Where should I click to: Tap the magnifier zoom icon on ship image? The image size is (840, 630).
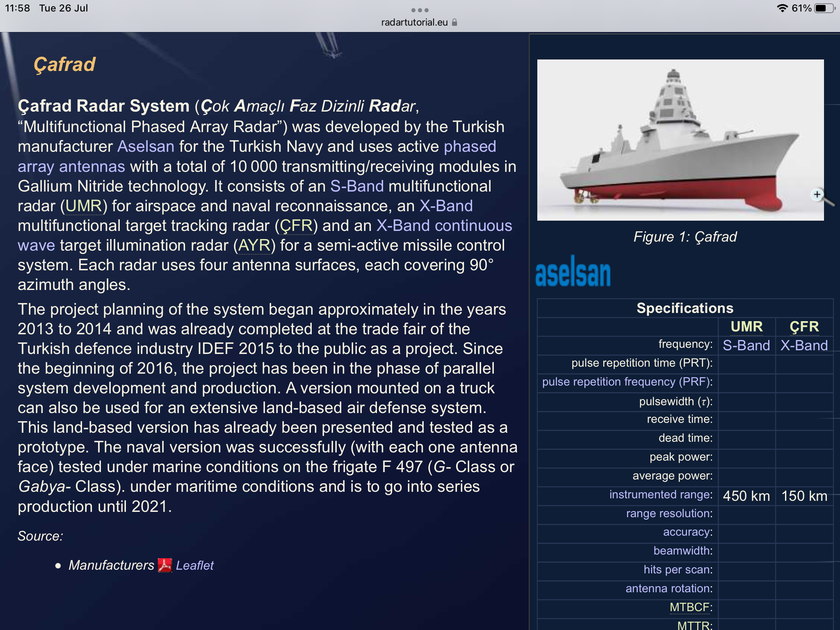(x=818, y=195)
